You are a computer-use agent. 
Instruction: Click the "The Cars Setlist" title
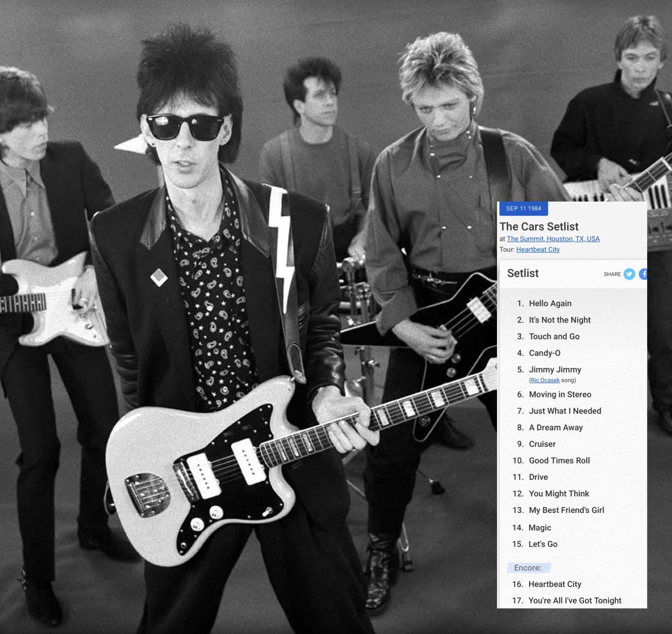[539, 226]
